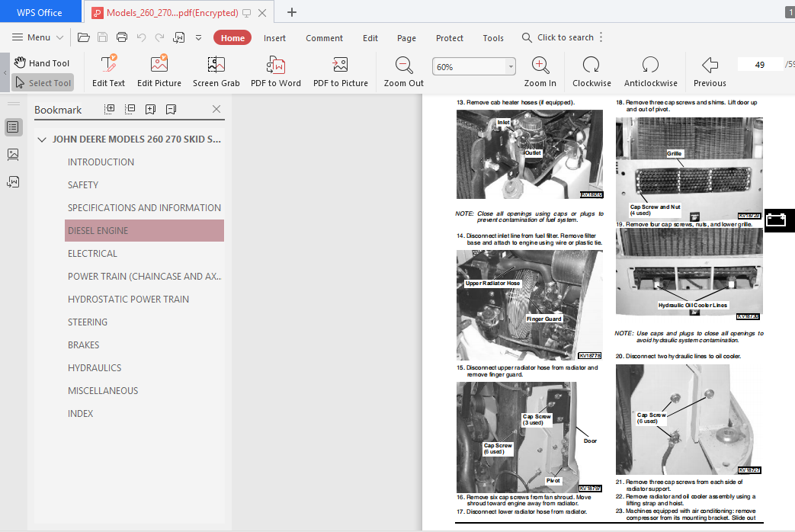This screenshot has width=795, height=532.
Task: Open the Page ribbon tab
Action: (406, 38)
